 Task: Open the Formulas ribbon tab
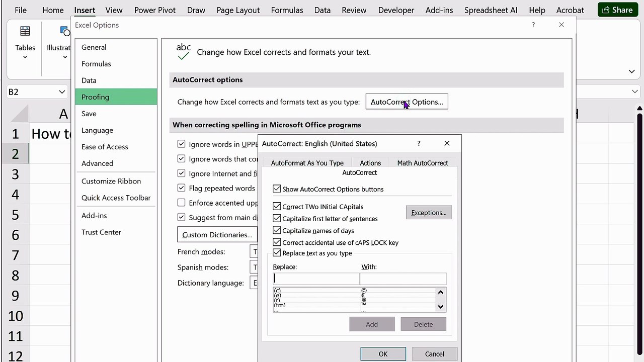(287, 10)
